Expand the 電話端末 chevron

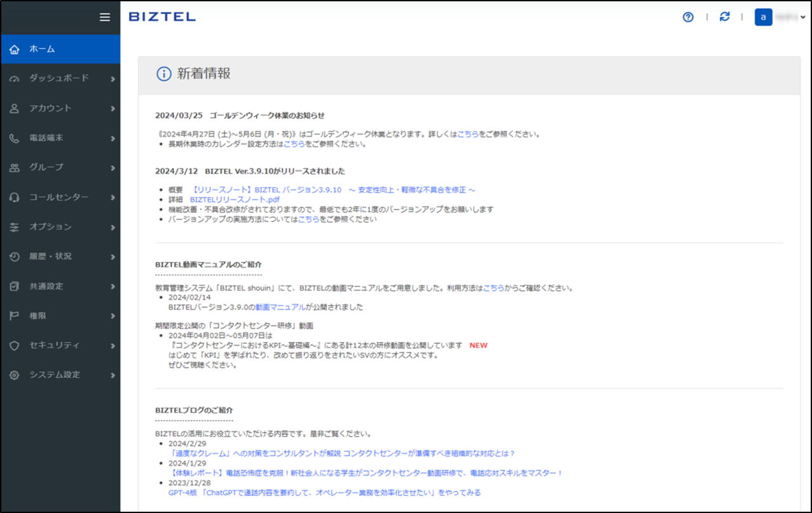coord(113,138)
